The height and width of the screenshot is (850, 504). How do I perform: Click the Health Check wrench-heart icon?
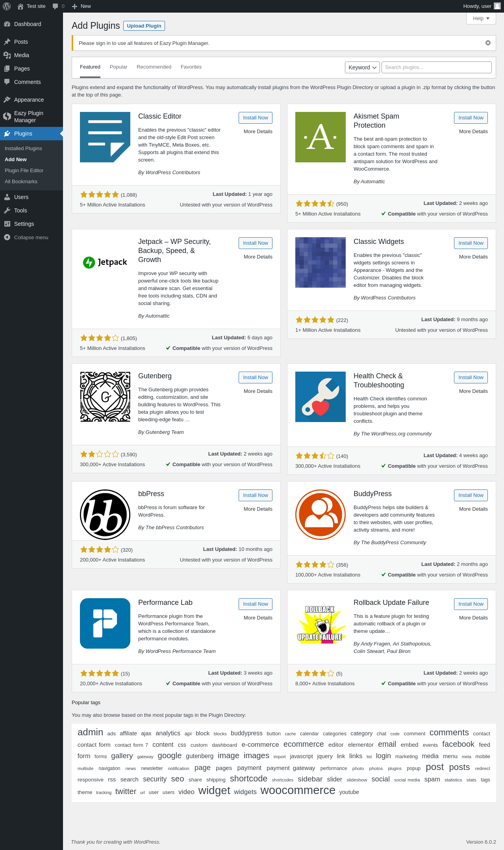click(x=321, y=397)
